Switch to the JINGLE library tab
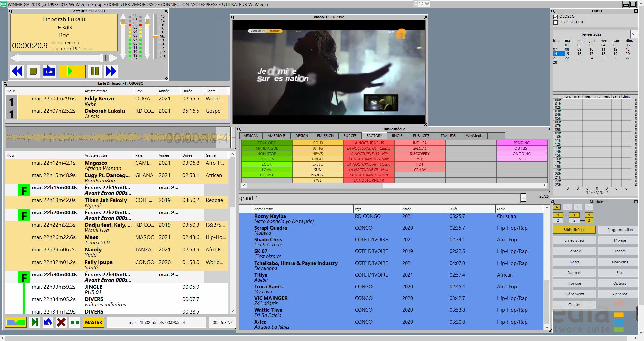 (397, 136)
